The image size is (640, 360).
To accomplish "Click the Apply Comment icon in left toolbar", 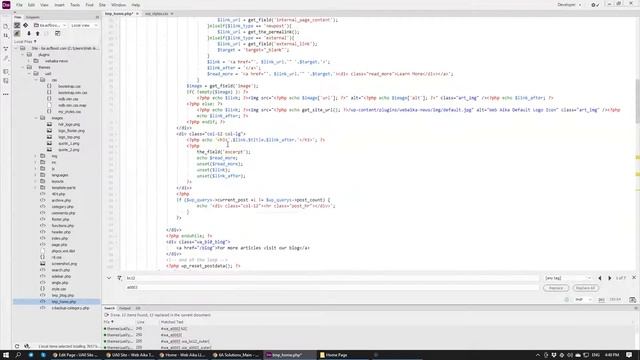I will [6, 71].
